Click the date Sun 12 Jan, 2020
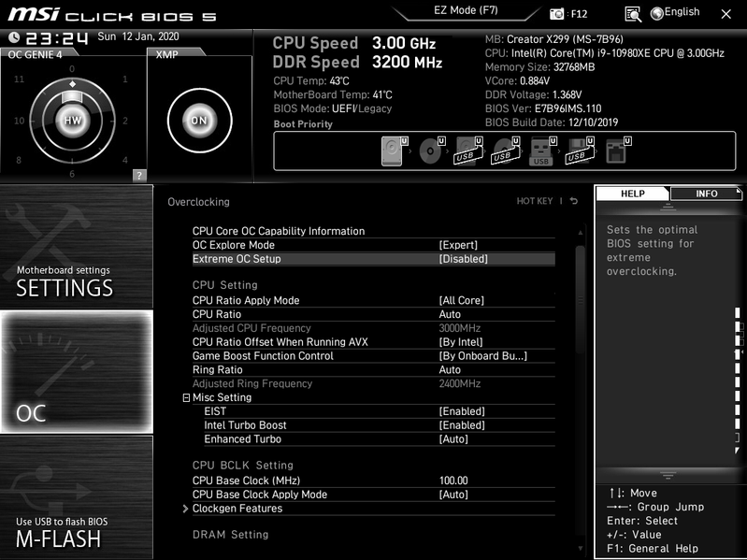This screenshot has width=747, height=560. 138,36
